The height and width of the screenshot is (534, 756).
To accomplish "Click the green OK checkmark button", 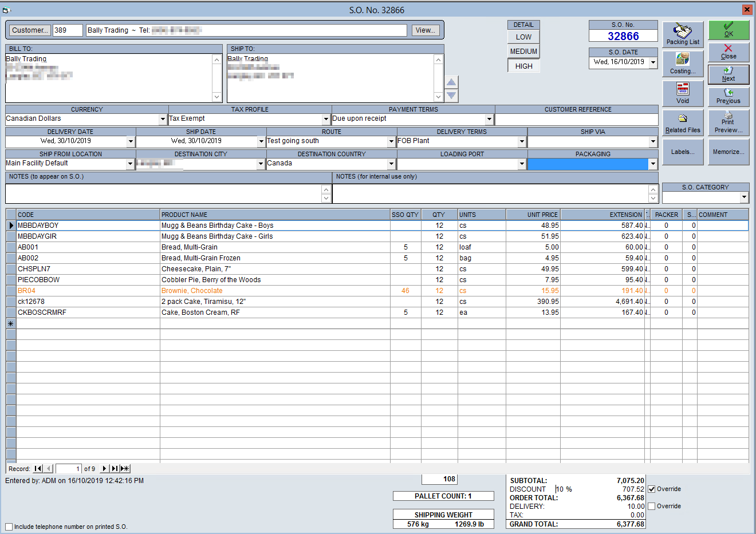I will click(729, 30).
